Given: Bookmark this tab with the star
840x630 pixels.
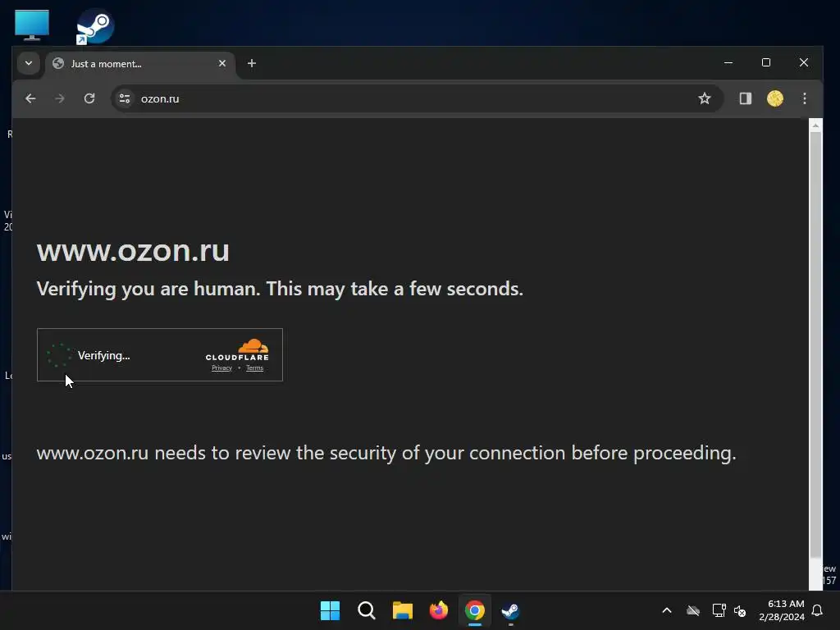Looking at the screenshot, I should pyautogui.click(x=705, y=98).
